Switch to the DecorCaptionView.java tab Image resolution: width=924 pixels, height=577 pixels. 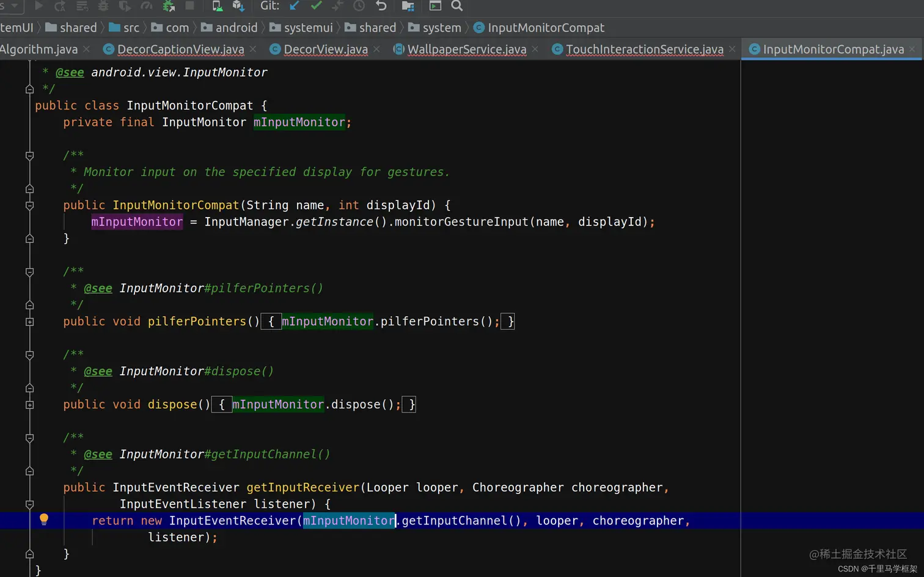coord(180,50)
